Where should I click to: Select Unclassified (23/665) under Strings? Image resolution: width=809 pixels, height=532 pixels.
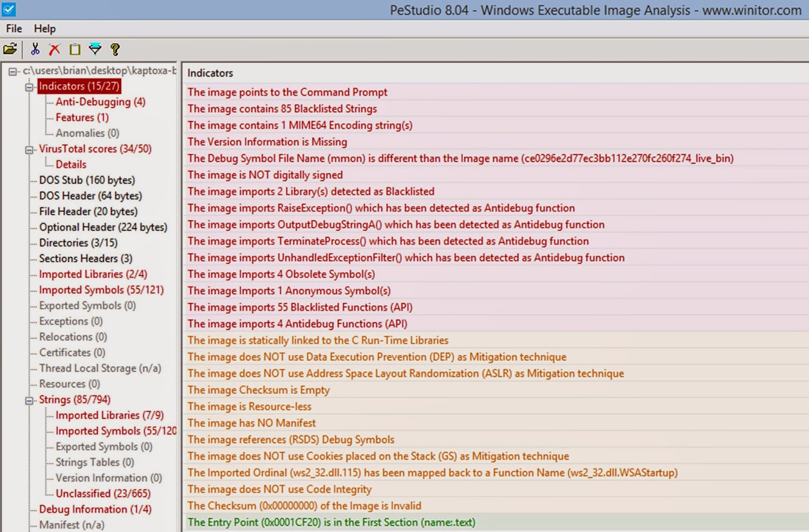point(102,494)
